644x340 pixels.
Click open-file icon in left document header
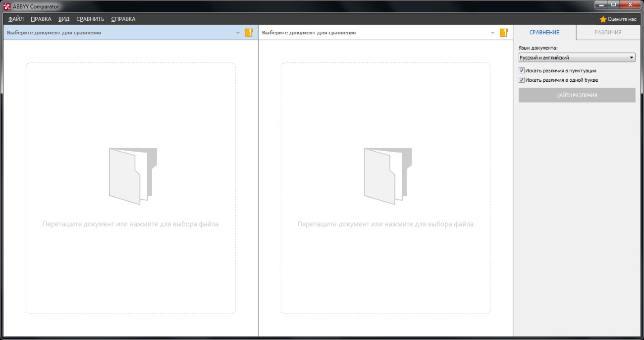point(249,33)
